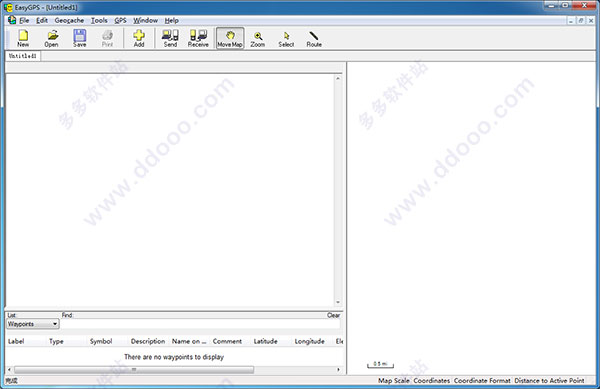Send data to GPS with Send icon
Image resolution: width=600 pixels, height=389 pixels.
click(x=170, y=38)
